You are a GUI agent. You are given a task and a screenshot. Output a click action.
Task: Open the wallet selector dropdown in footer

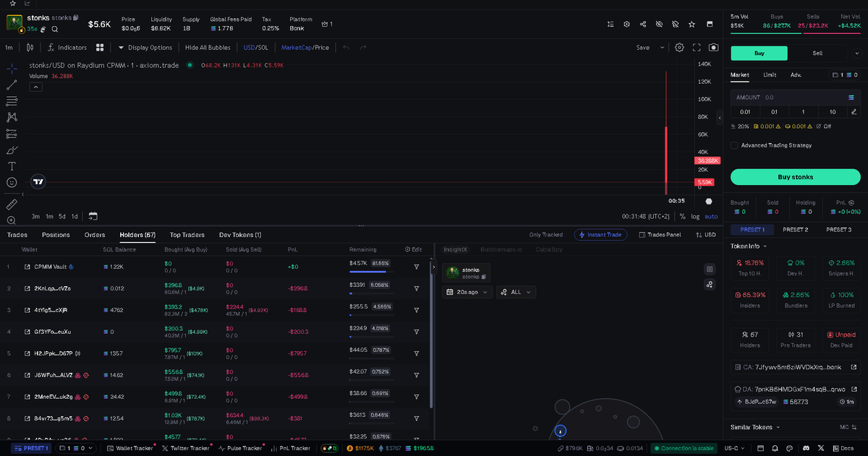[75, 448]
